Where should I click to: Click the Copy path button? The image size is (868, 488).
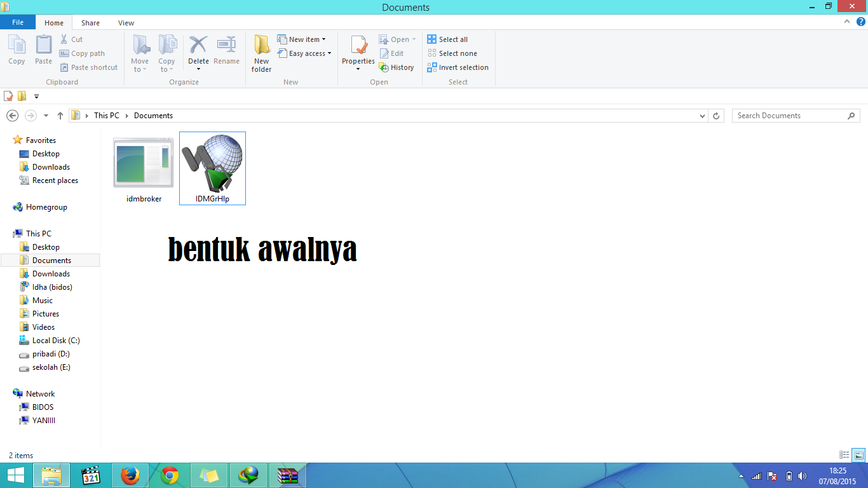point(83,53)
